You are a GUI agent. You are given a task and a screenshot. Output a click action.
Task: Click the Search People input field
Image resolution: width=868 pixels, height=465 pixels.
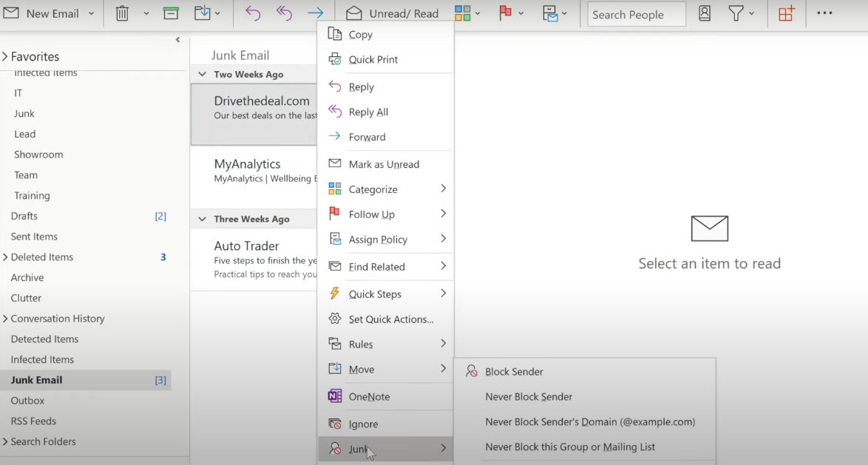(x=637, y=14)
